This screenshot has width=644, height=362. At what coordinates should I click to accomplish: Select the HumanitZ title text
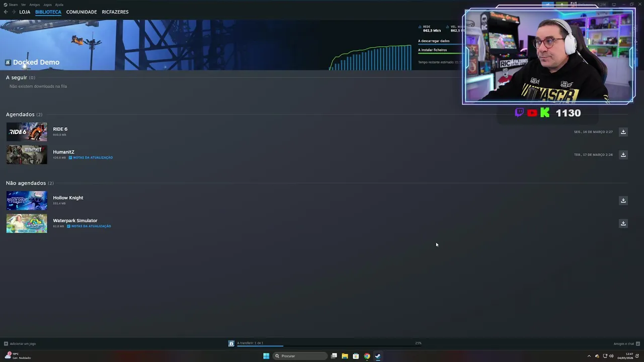(x=63, y=152)
